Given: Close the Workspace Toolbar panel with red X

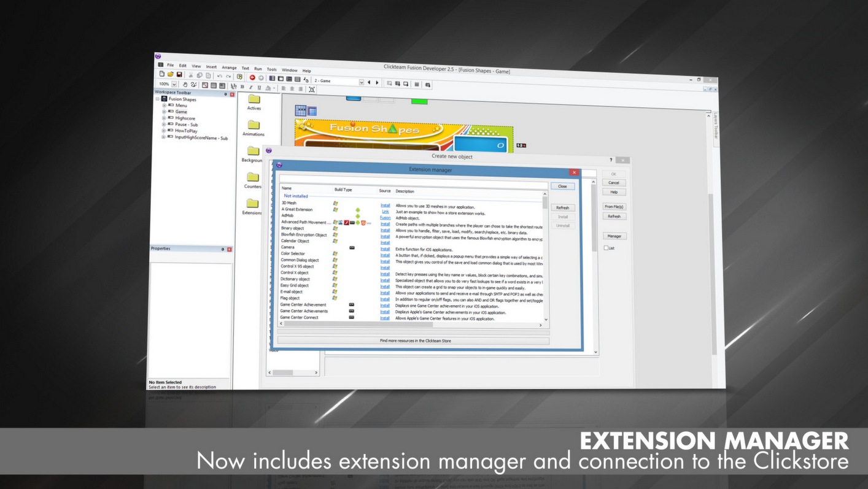Looking at the screenshot, I should click(232, 94).
